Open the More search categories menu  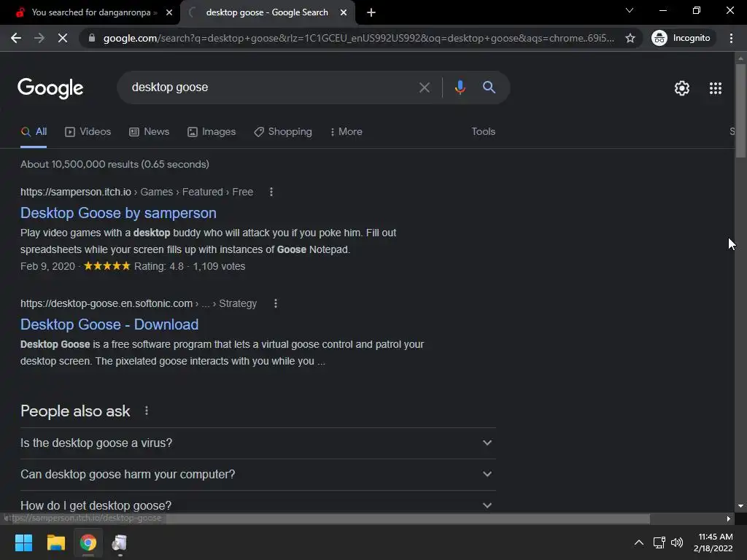(347, 132)
